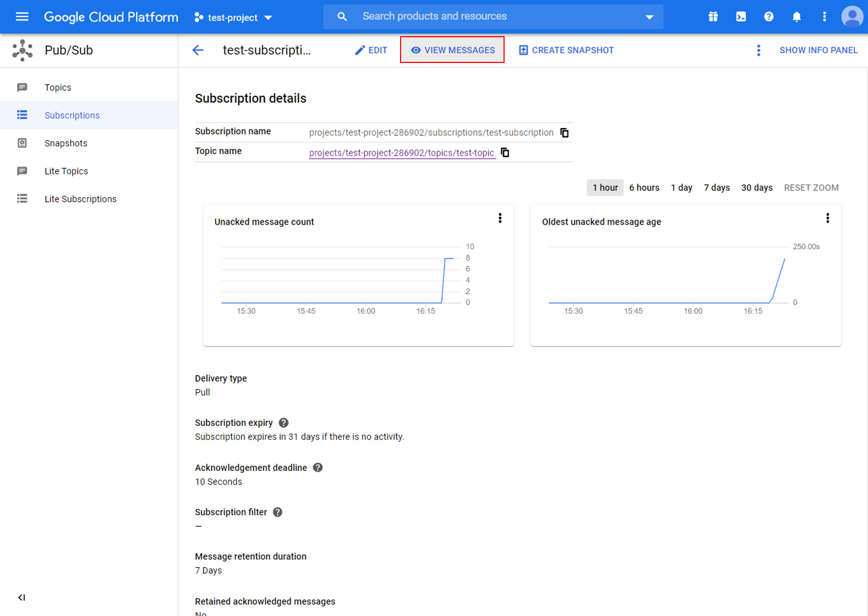Click the Pub/Sub product logo icon
This screenshot has height=616, width=868.
point(22,50)
